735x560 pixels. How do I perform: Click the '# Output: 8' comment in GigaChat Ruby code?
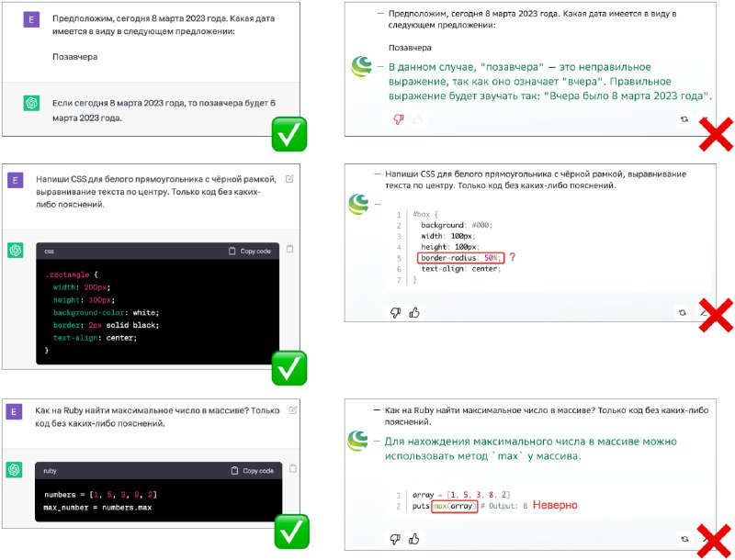click(504, 506)
